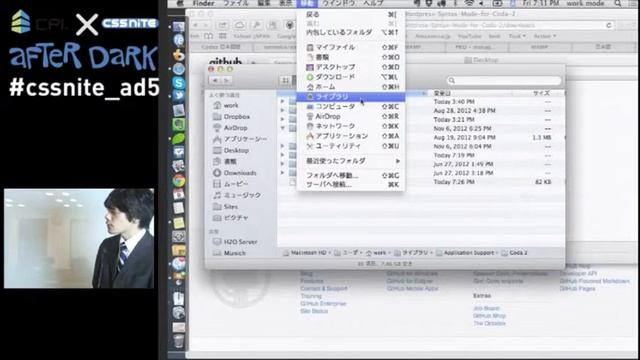Expand folder modified Jun 27, 2012 1:49 PM

282,164
